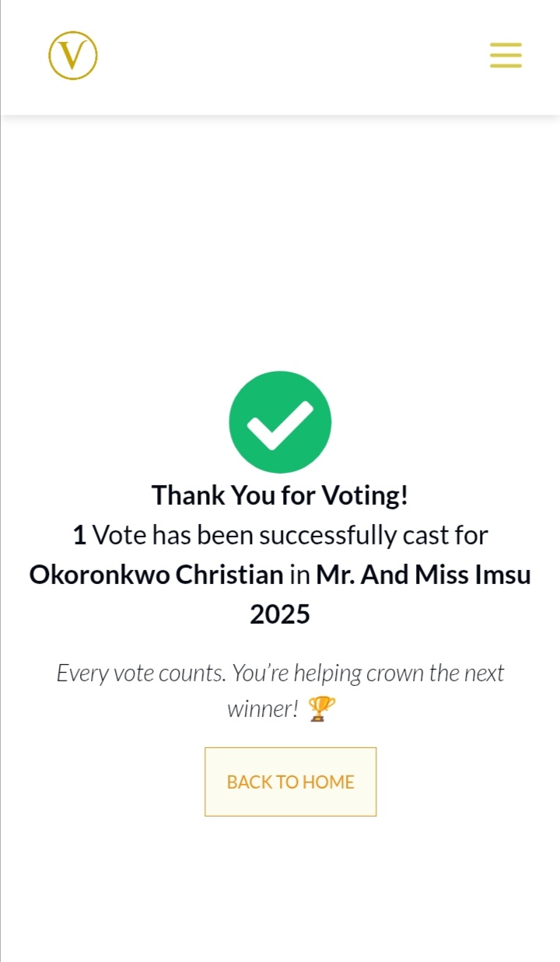The height and width of the screenshot is (962, 560).
Task: Click the "Mr. And Miss Imsu" contest name
Action: [x=423, y=575]
